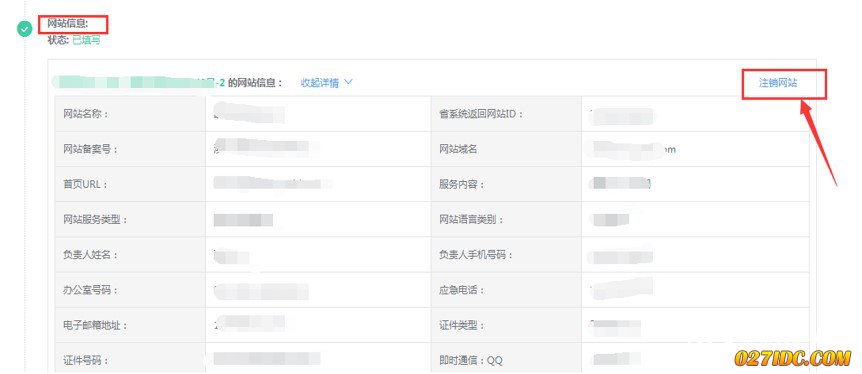The image size is (862, 374).
Task: Click the 网站服务类型 label
Action: tap(95, 219)
